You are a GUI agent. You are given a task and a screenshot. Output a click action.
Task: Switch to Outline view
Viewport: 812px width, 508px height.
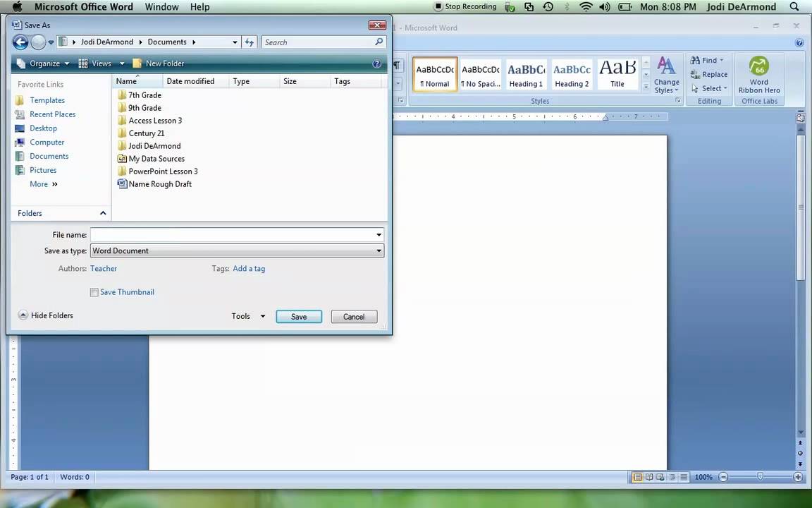672,477
